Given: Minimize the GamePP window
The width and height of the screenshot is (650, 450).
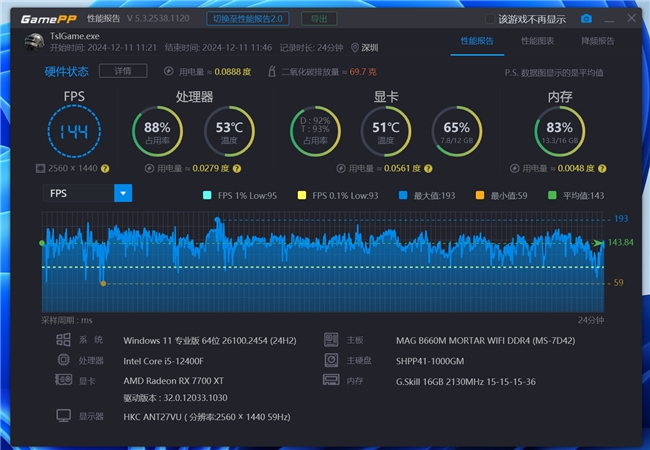Looking at the screenshot, I should tap(609, 19).
